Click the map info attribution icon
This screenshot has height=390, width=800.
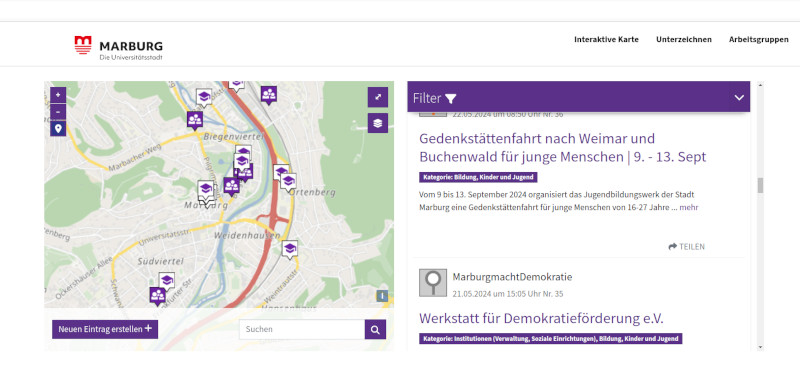[x=382, y=296]
